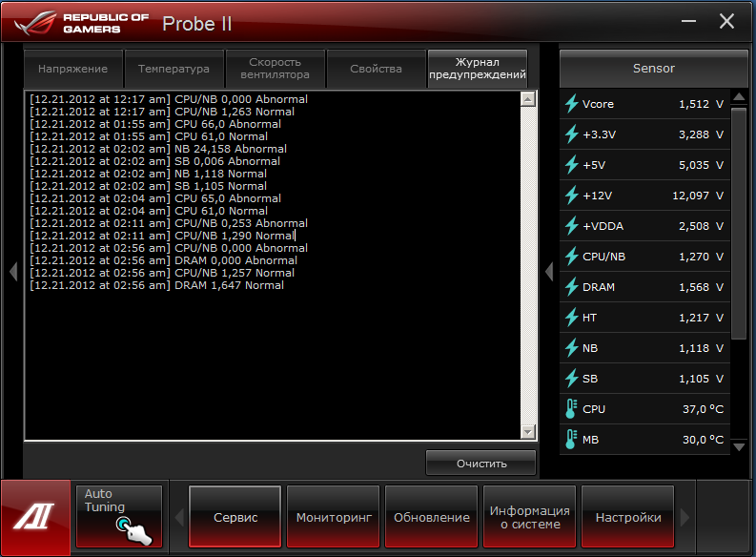Click HT value 1,217 V
Viewport: 756px width, 557px height.
point(701,318)
